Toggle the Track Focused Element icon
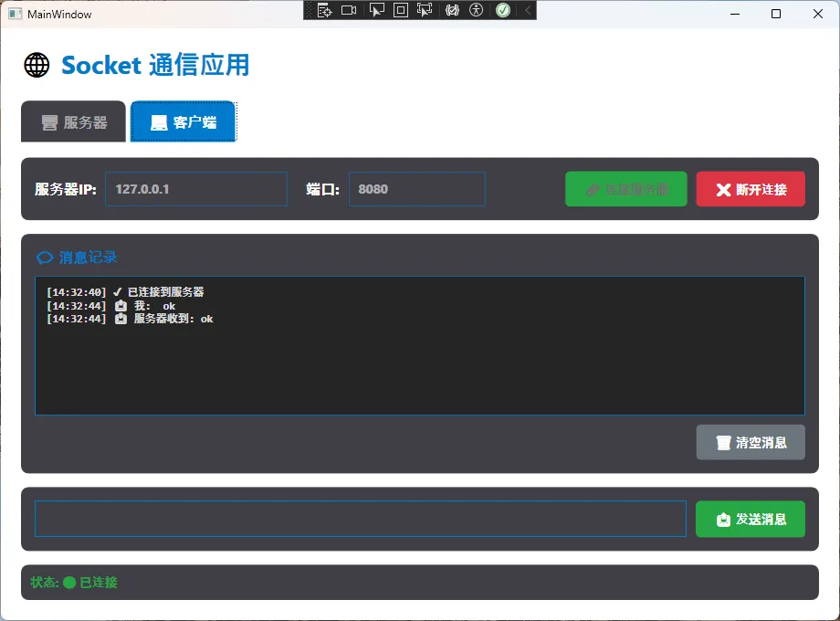Image resolution: width=840 pixels, height=621 pixels. [x=425, y=10]
